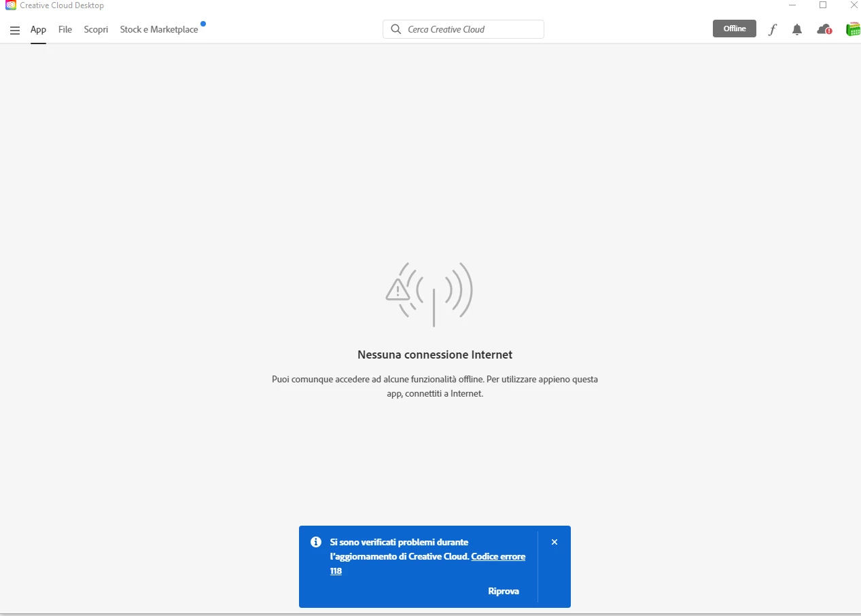This screenshot has width=861, height=616.
Task: Open the notifications bell icon
Action: (797, 29)
